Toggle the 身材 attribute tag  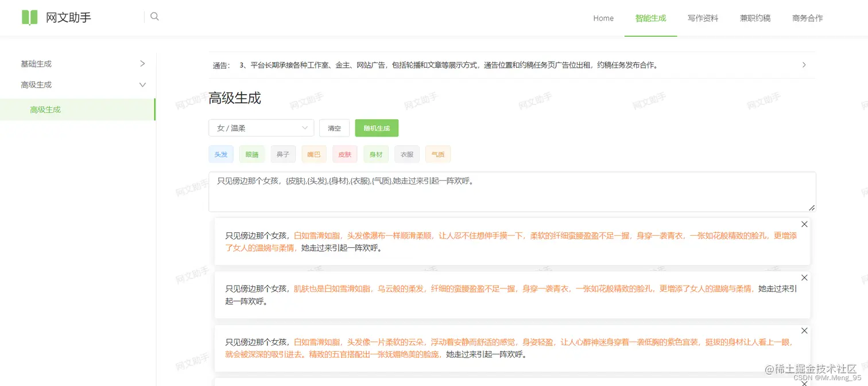pyautogui.click(x=375, y=154)
